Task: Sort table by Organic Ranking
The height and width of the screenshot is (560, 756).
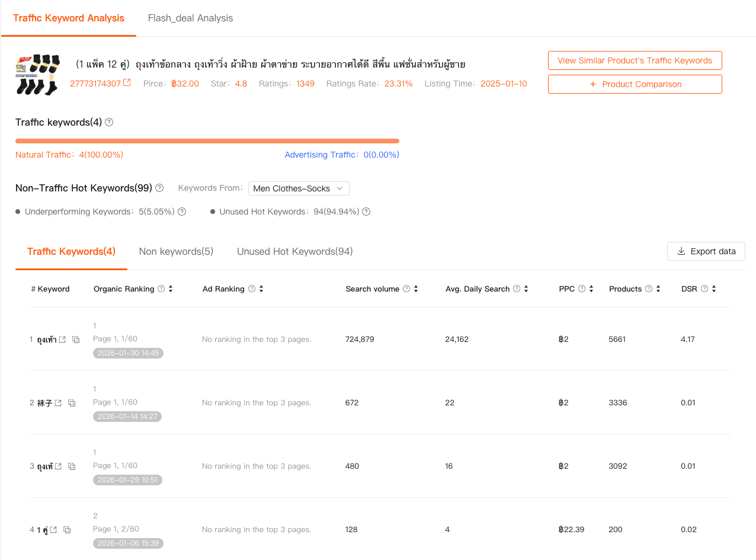Action: click(x=171, y=289)
